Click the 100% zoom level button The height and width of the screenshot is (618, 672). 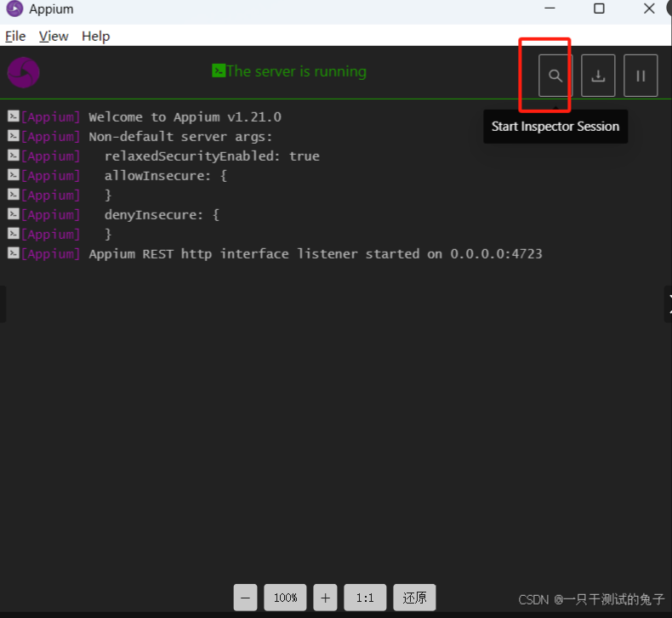click(286, 598)
